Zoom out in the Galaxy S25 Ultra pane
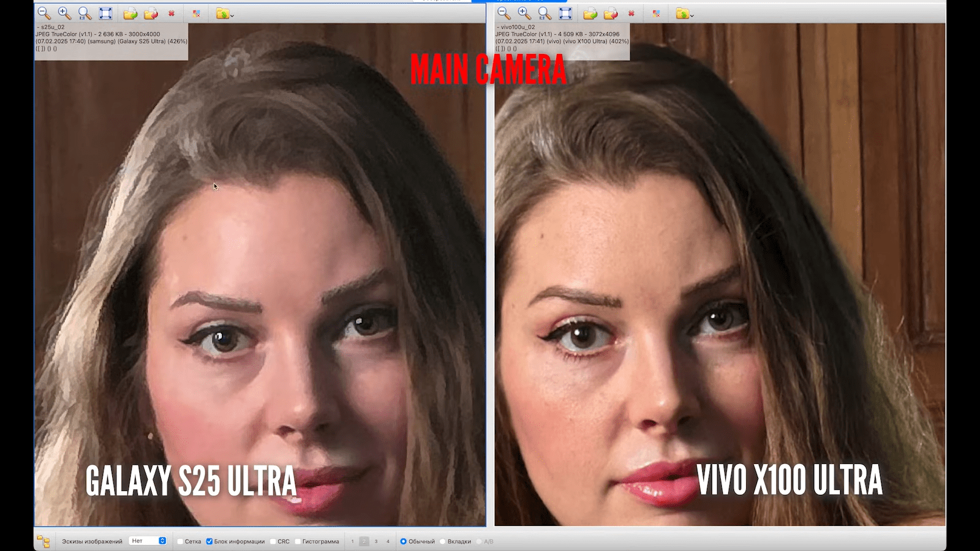The width and height of the screenshot is (980, 551). click(43, 13)
